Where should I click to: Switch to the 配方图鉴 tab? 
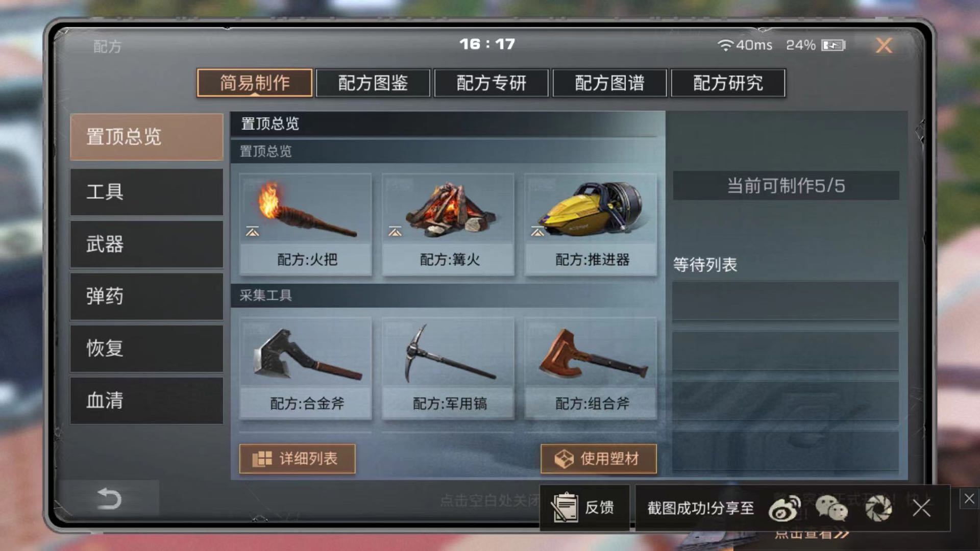coord(373,83)
